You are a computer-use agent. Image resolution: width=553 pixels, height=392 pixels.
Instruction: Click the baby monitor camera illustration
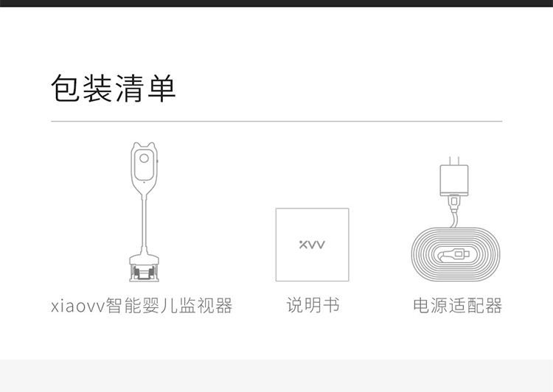(x=144, y=212)
